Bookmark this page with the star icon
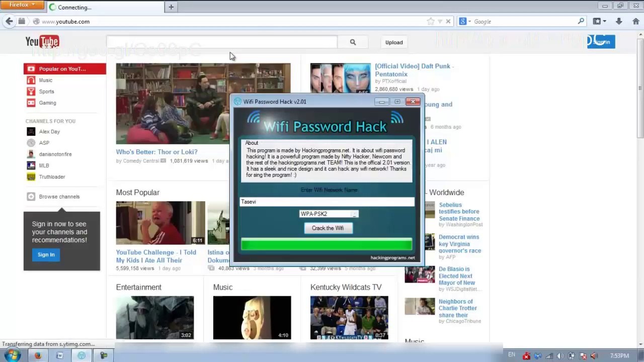Viewport: 644px width, 362px height. (x=431, y=21)
